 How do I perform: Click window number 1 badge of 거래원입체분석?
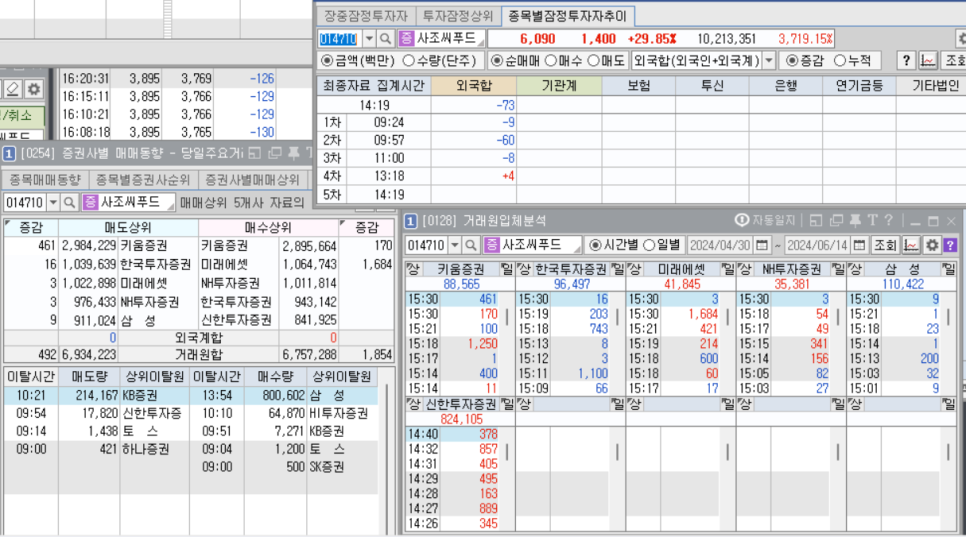(411, 220)
